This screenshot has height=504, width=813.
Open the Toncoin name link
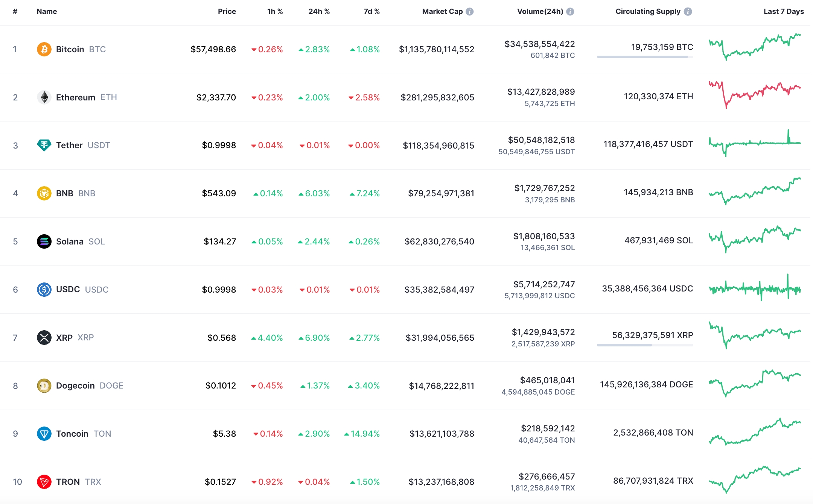[x=72, y=434]
